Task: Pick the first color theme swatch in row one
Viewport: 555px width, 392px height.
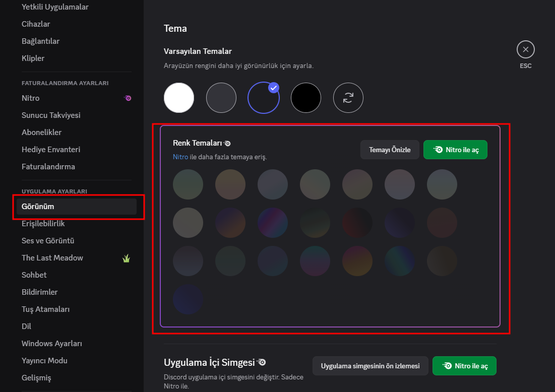Action: tap(188, 184)
